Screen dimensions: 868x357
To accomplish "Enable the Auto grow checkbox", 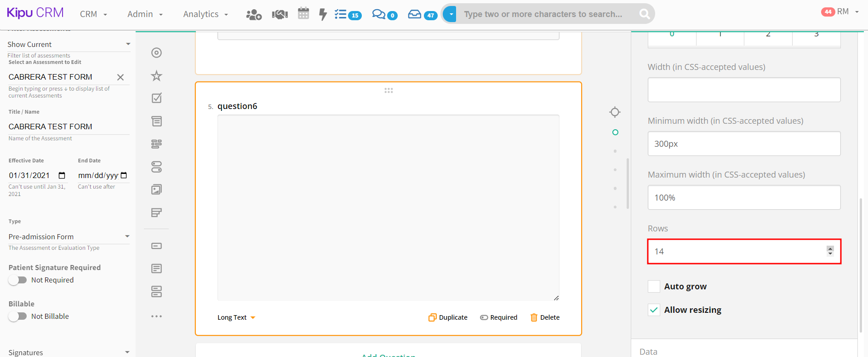I will 654,287.
